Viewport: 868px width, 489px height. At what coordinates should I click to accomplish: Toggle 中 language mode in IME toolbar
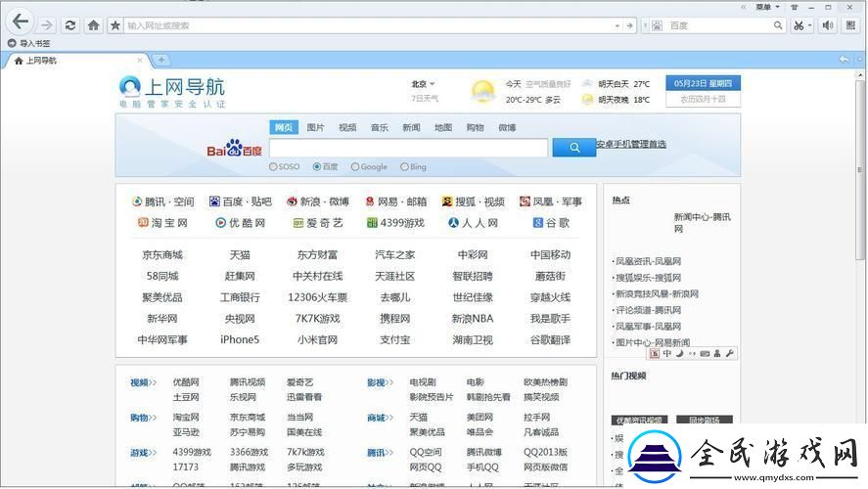[x=667, y=353]
